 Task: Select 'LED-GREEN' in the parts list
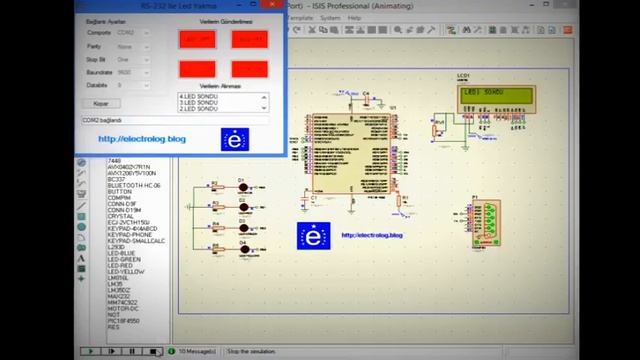pos(124,259)
